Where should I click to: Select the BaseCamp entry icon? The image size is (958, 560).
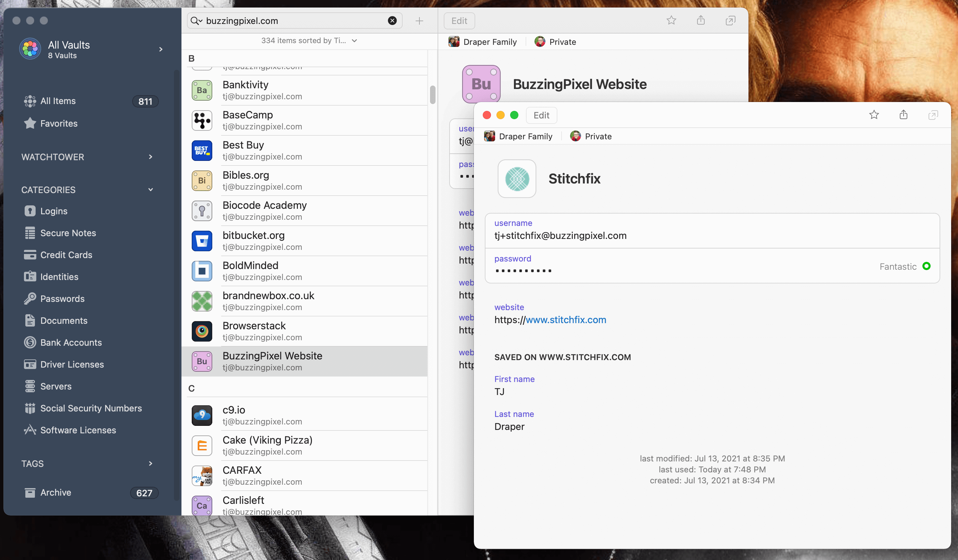coord(202,120)
